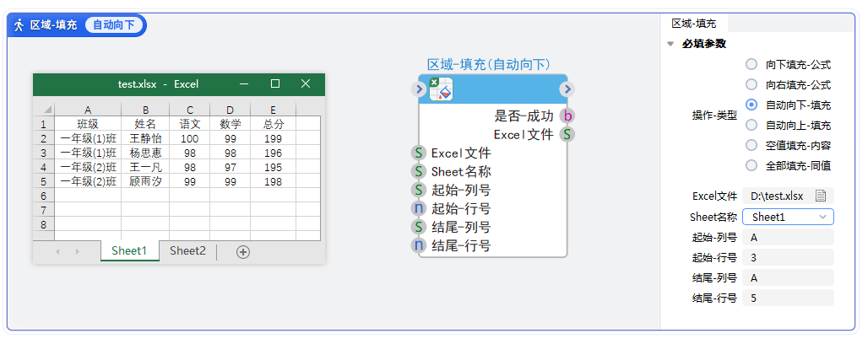Click the 姓名 header cell

[x=145, y=124]
